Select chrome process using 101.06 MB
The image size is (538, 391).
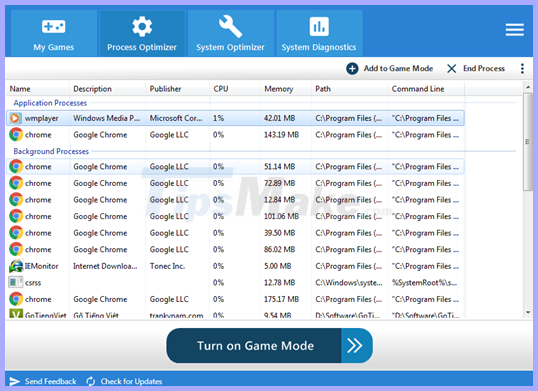[x=235, y=216]
